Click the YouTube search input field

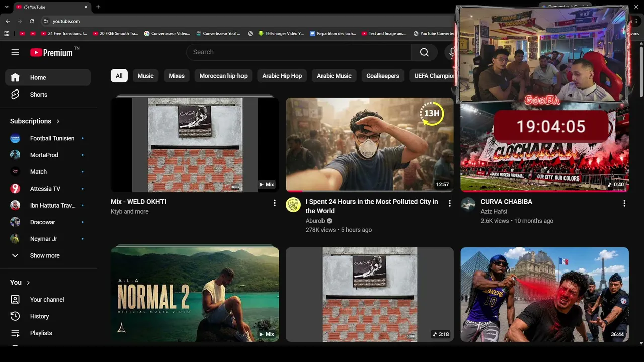298,52
